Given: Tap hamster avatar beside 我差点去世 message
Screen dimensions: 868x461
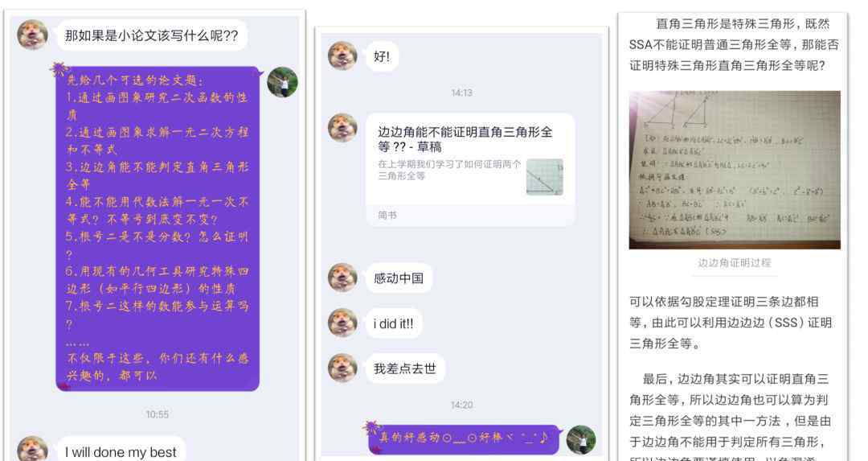Looking at the screenshot, I should tap(342, 368).
